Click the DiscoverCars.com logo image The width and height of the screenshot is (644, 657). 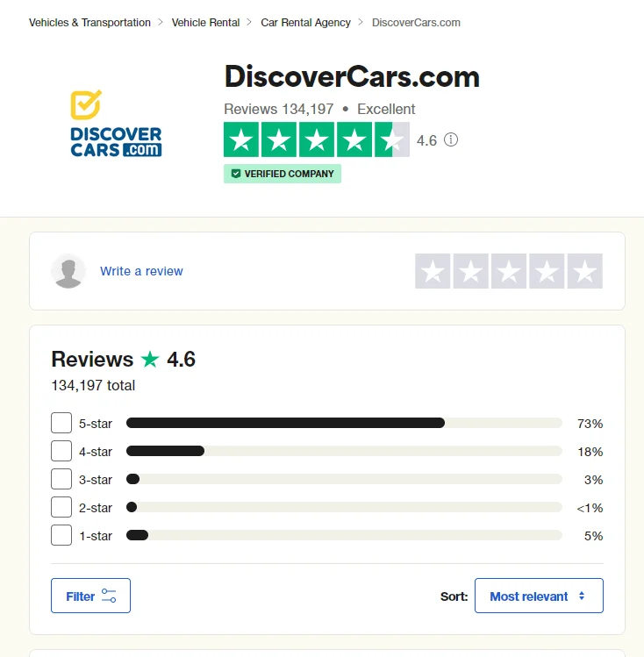pyautogui.click(x=116, y=124)
